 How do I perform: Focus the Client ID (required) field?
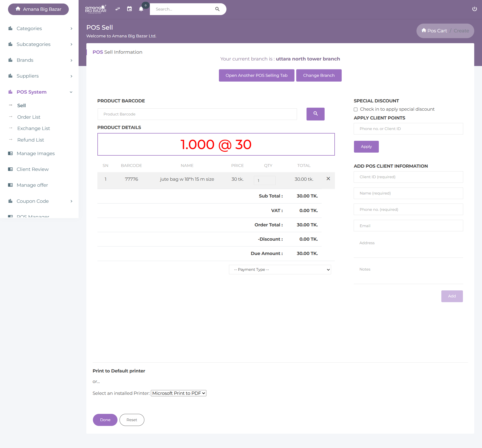click(x=408, y=177)
